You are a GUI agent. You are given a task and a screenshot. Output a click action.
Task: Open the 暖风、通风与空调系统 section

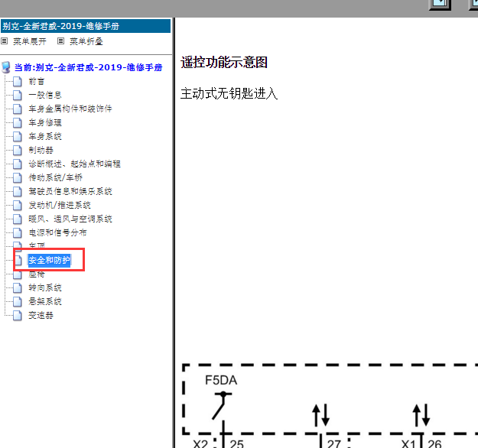point(70,219)
